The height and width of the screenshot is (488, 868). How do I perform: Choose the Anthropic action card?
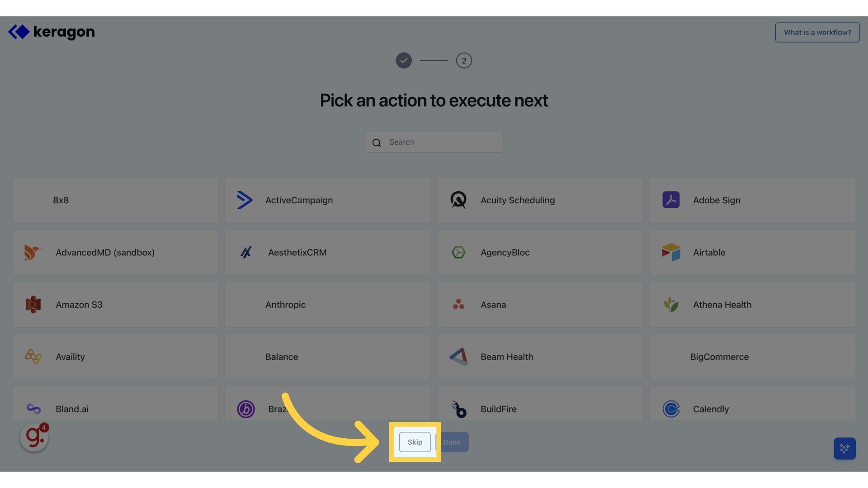point(328,305)
